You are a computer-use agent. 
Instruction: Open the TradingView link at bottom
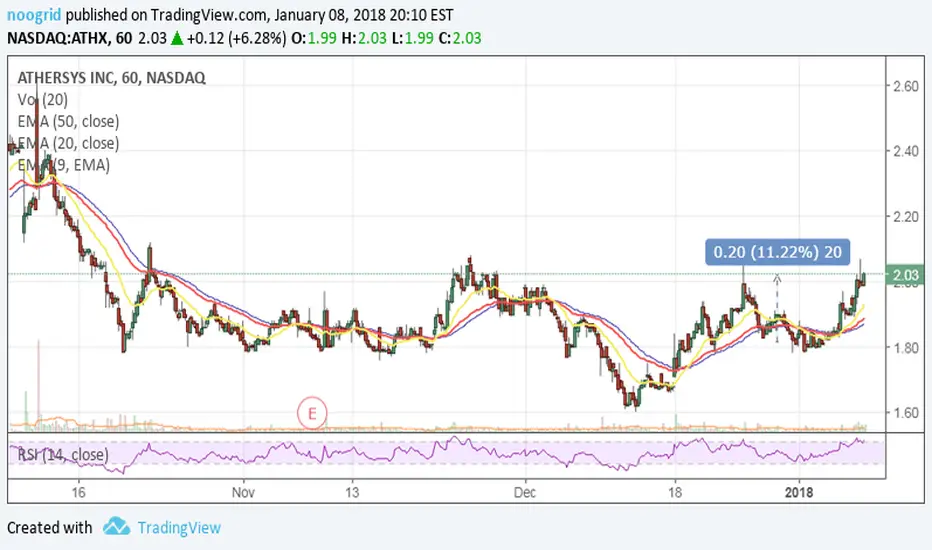coord(179,527)
